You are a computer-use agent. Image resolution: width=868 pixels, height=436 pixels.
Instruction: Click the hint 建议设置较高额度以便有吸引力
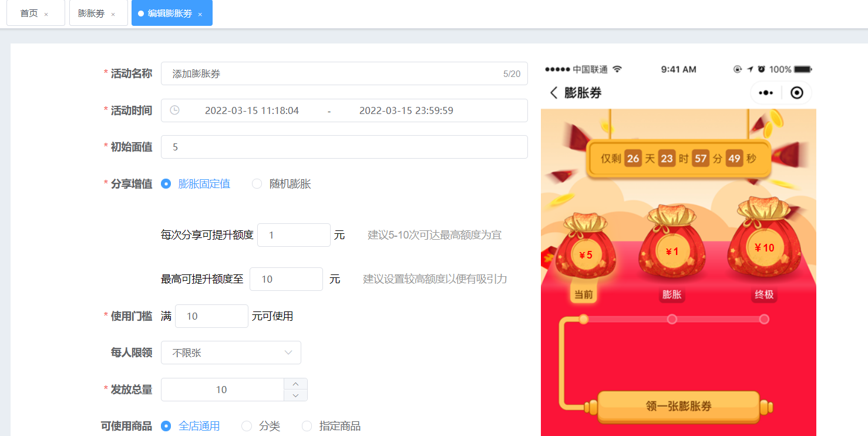tap(435, 279)
